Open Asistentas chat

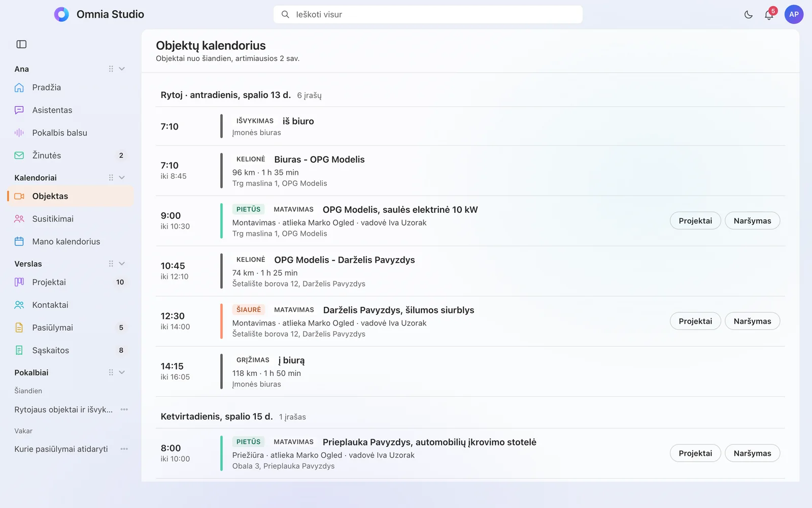point(70,110)
